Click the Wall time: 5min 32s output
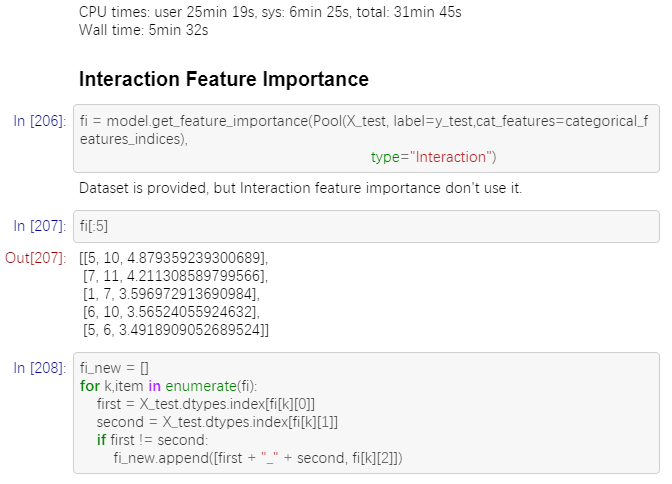 (144, 30)
